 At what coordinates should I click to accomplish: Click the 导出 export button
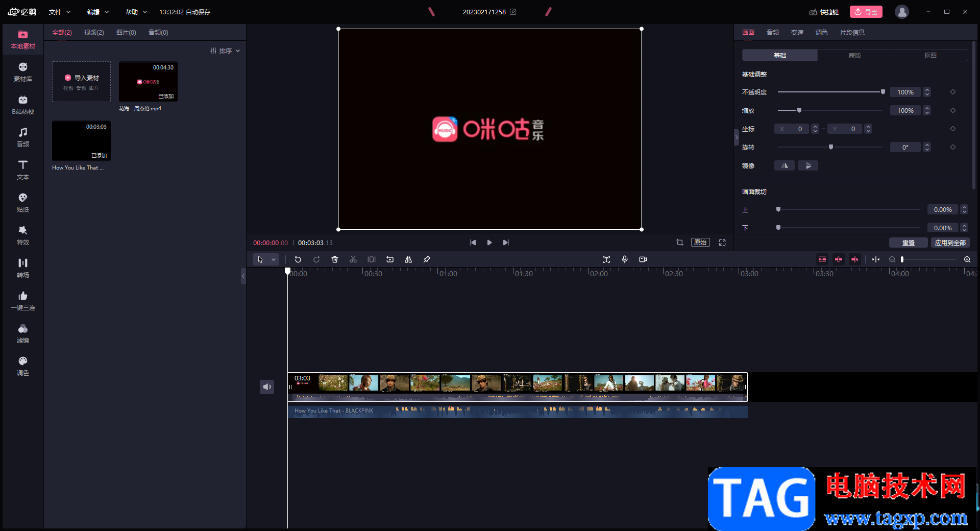pyautogui.click(x=866, y=12)
